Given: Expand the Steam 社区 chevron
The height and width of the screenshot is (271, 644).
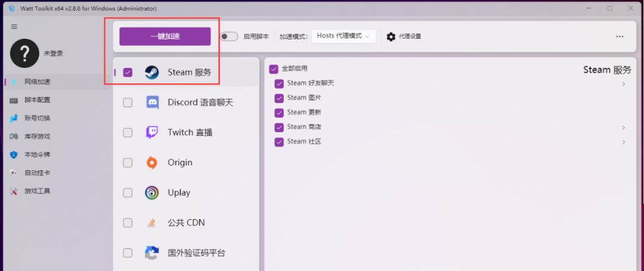Looking at the screenshot, I should pyautogui.click(x=624, y=142).
